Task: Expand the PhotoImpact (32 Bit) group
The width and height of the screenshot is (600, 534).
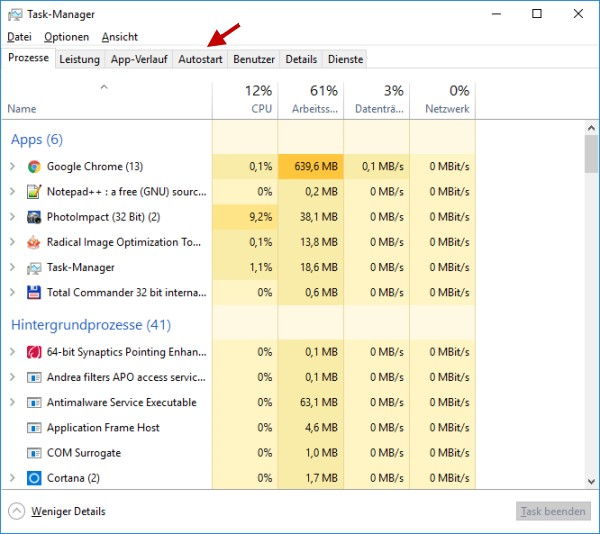Action: click(12, 217)
